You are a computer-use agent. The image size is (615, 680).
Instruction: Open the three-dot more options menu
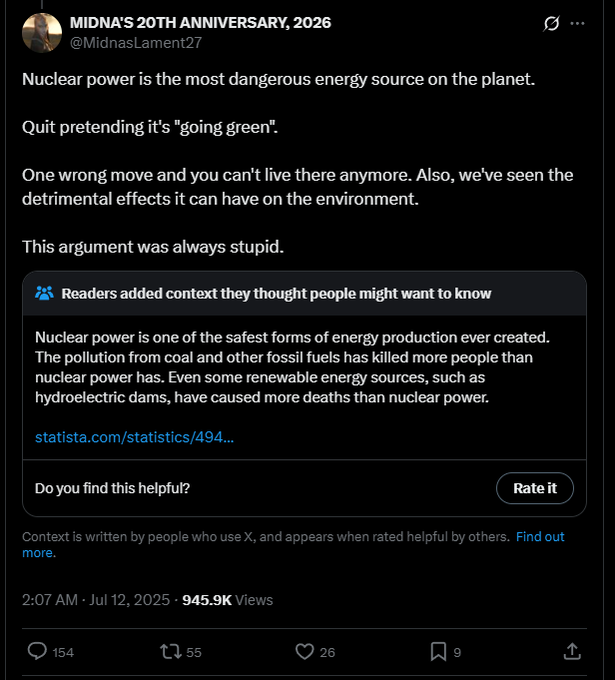(577, 23)
